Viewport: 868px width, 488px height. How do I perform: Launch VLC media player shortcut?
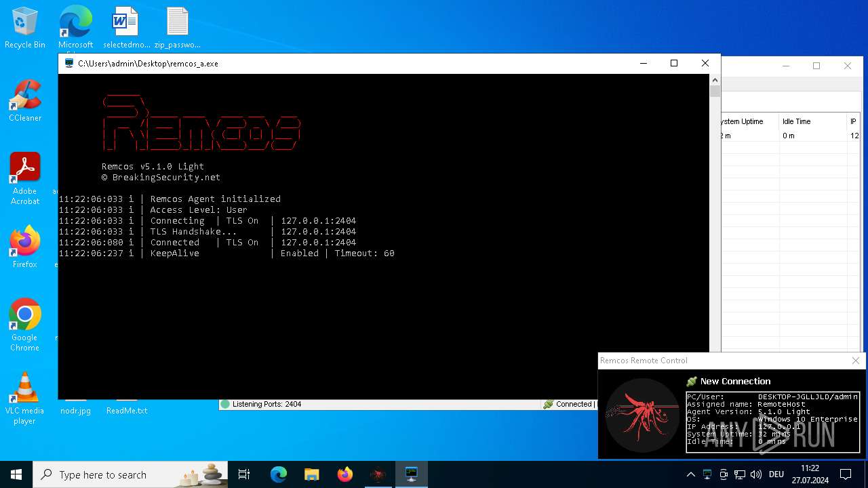[25, 398]
